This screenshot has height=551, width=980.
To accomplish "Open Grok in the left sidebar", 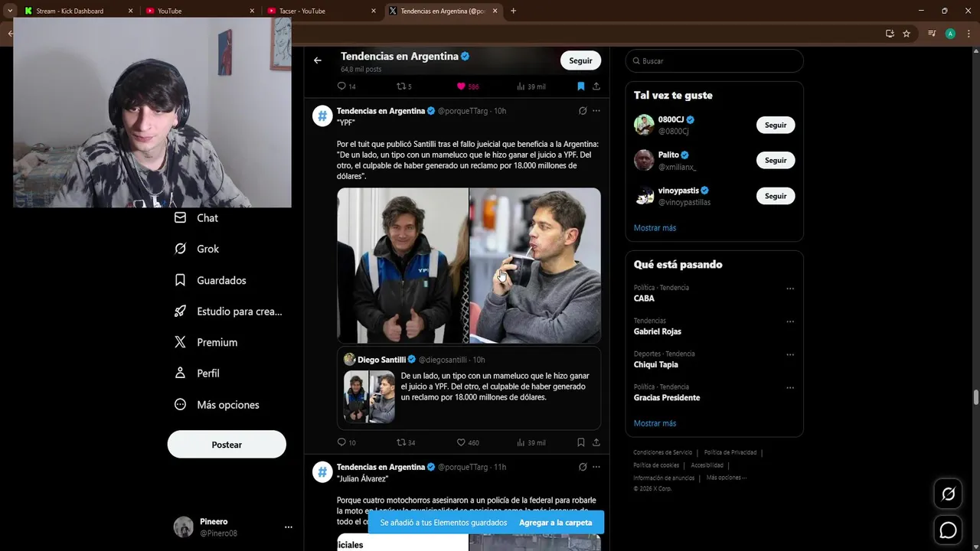I will 197,249.
